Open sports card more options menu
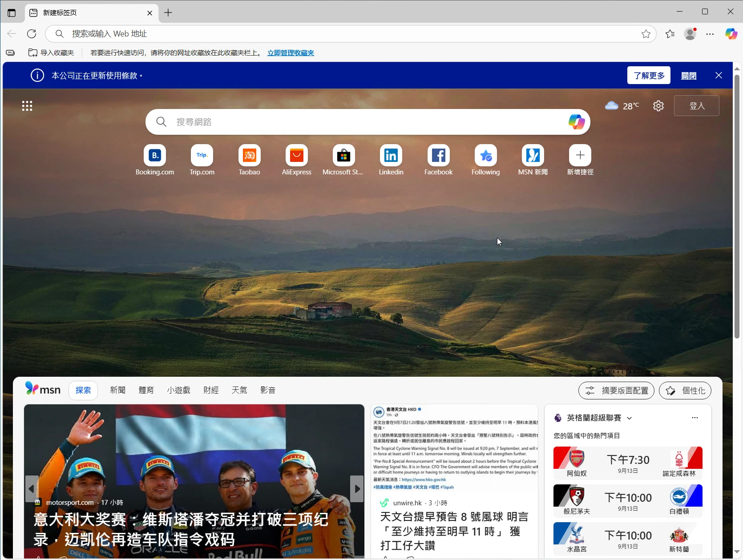The height and width of the screenshot is (560, 743). pos(695,418)
